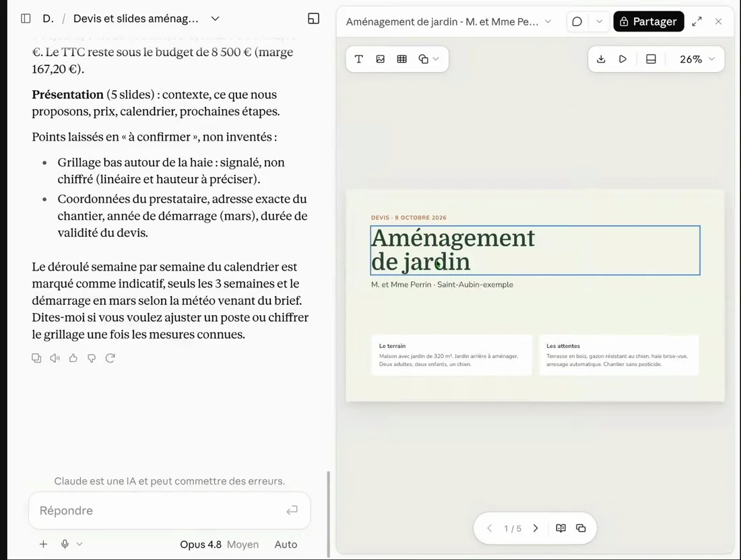Toggle the slide layout panel icon

pyautogui.click(x=651, y=59)
